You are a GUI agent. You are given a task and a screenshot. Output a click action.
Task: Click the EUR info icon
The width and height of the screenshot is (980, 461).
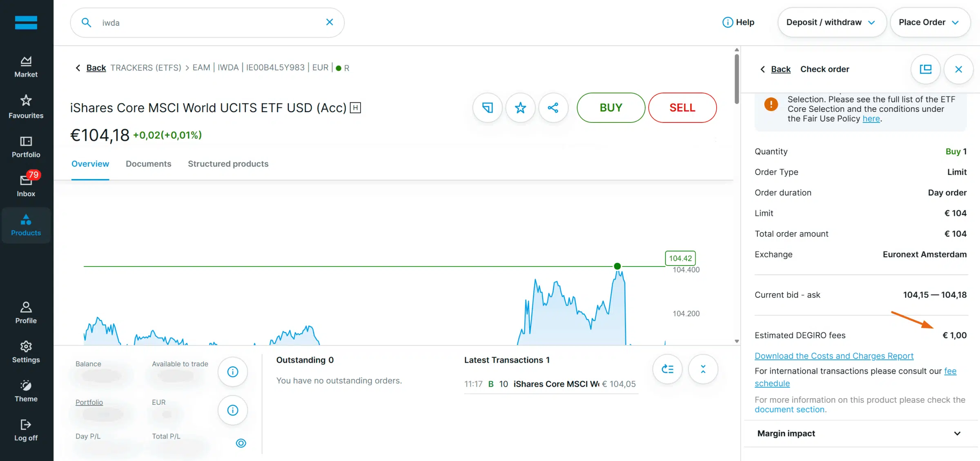coord(233,410)
